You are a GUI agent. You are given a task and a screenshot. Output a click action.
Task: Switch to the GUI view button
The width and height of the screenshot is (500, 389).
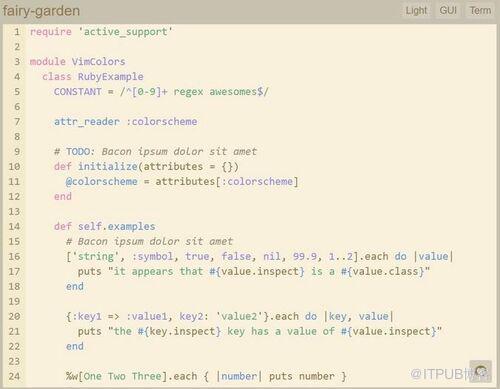tap(448, 11)
